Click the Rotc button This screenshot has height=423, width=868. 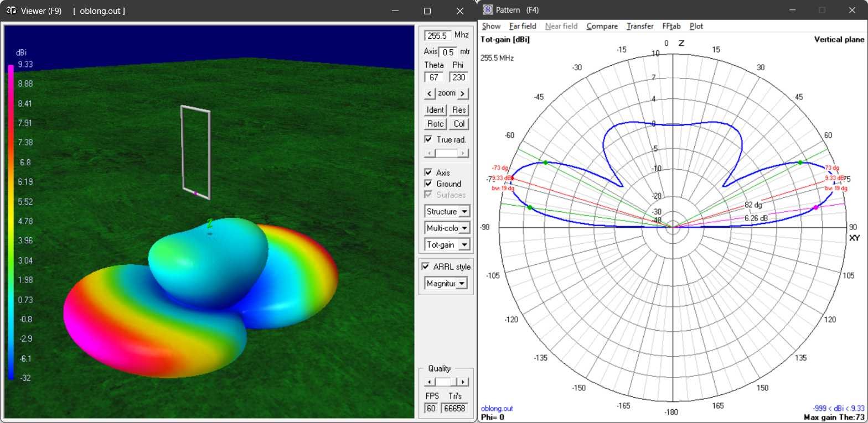(x=435, y=124)
